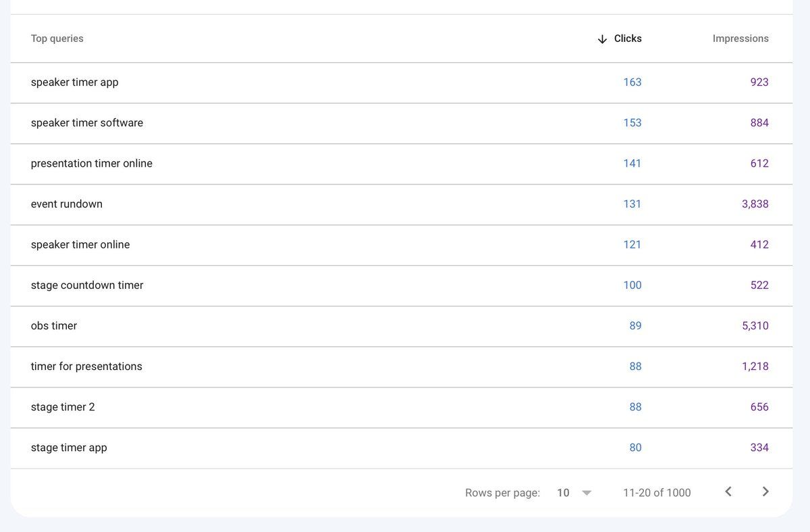Click the 5,310 impressions value

(x=755, y=325)
